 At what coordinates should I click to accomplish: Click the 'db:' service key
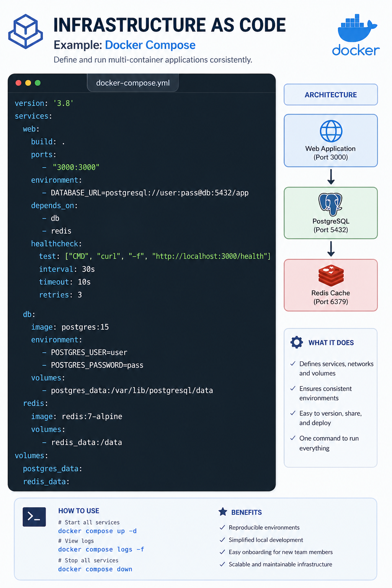pos(29,314)
